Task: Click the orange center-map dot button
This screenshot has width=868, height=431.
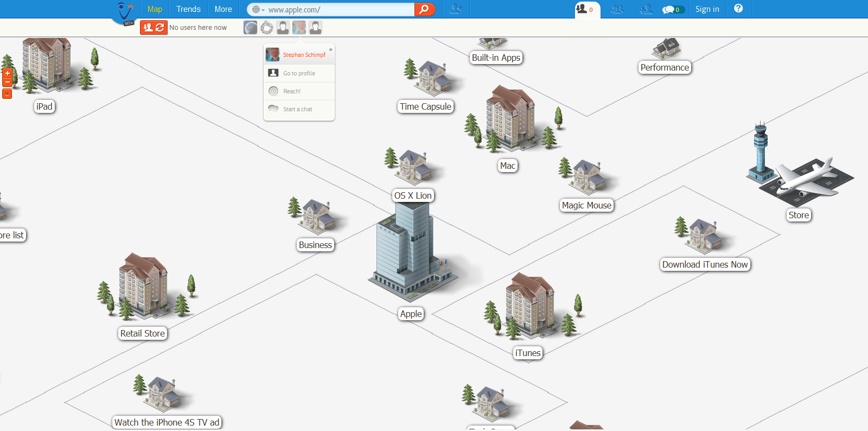Action: [x=7, y=94]
